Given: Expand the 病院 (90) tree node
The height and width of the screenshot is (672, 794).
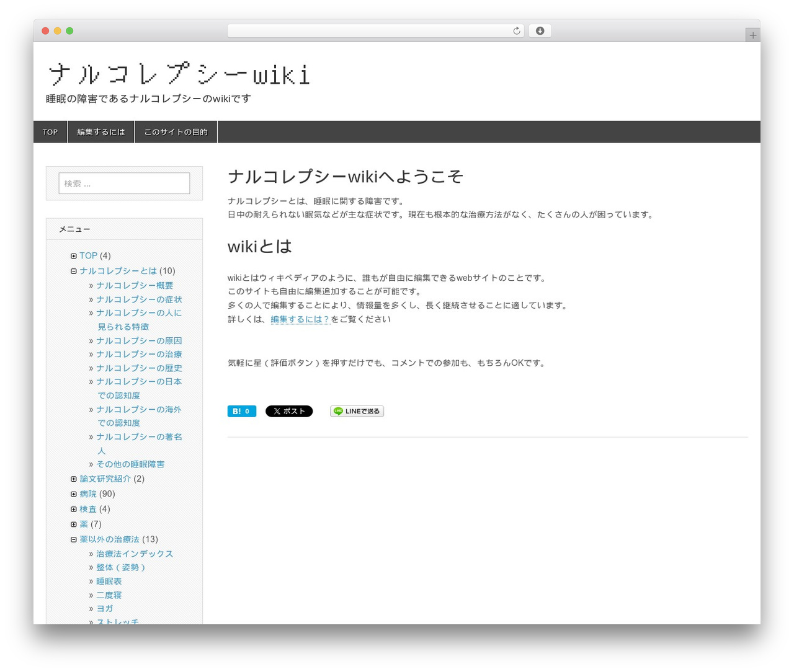Looking at the screenshot, I should click(74, 494).
